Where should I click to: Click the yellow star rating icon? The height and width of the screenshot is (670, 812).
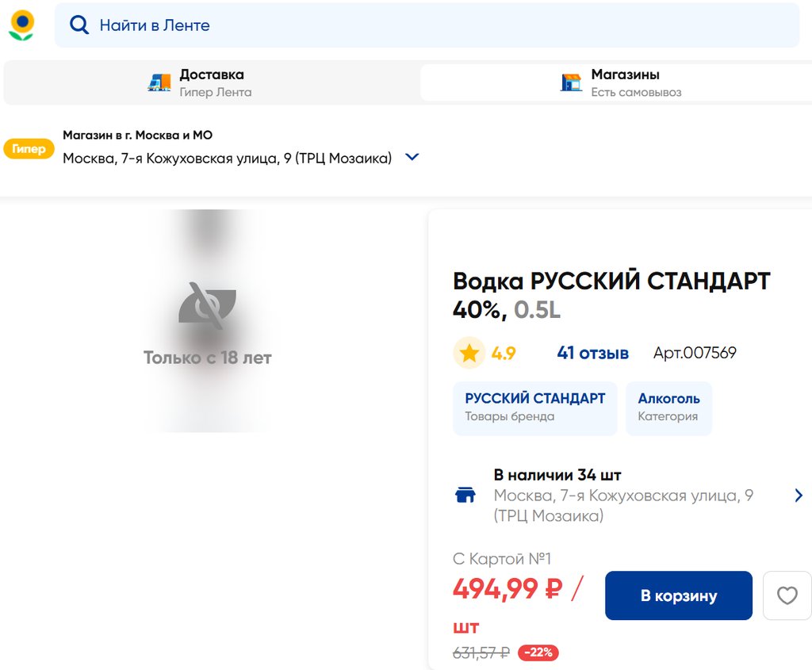(x=469, y=353)
